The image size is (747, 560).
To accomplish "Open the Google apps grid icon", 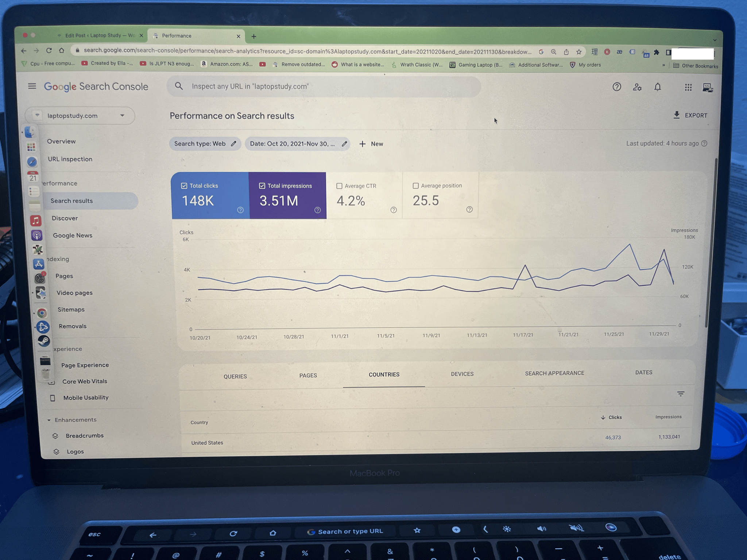I will [688, 87].
